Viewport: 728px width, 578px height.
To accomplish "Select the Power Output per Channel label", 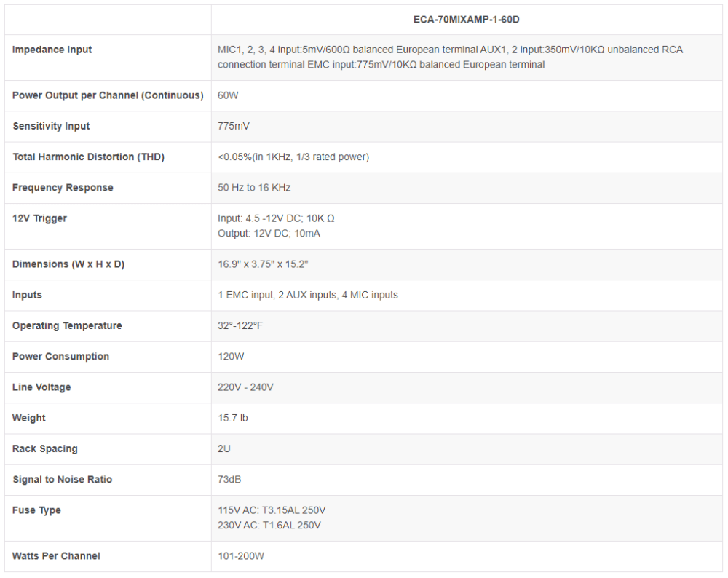I will coord(108,95).
